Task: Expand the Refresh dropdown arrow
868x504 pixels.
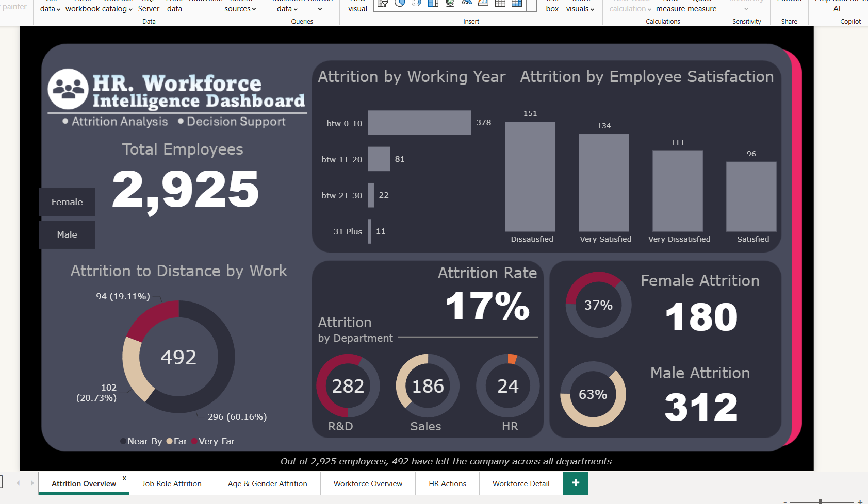Action: pyautogui.click(x=320, y=9)
